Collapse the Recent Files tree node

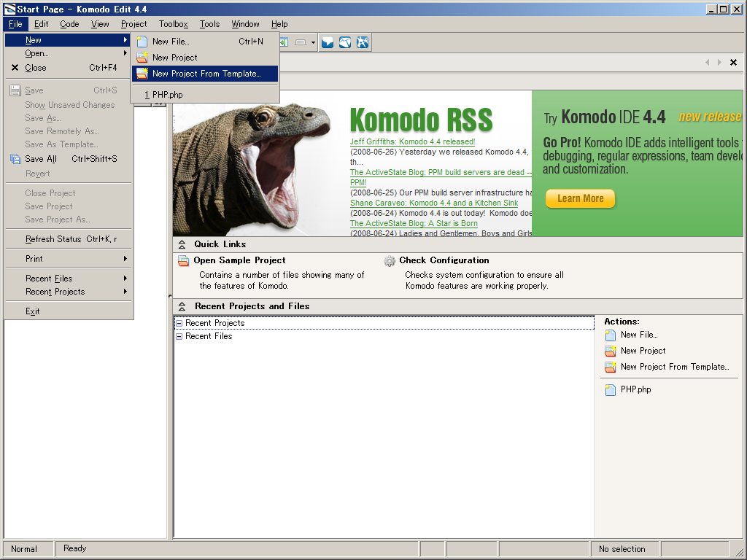pos(179,337)
